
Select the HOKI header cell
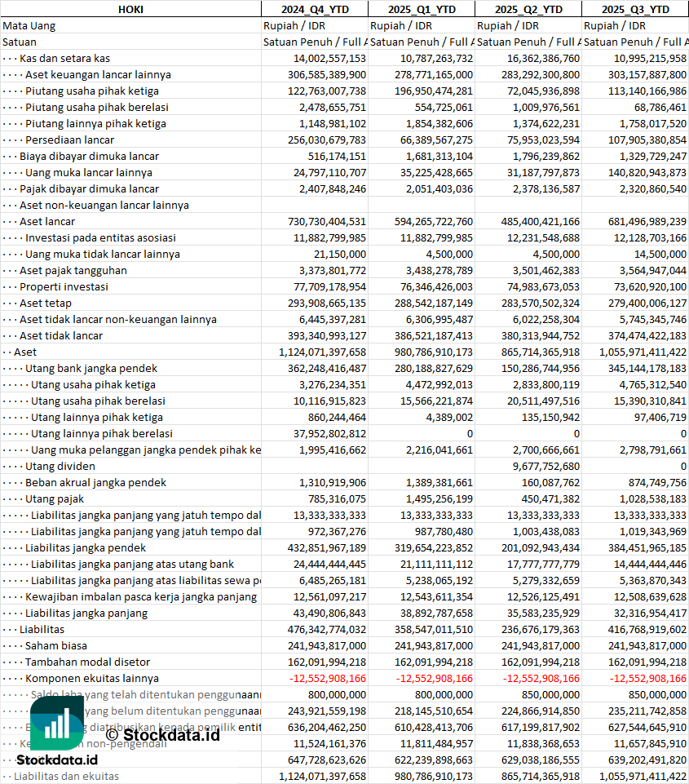pyautogui.click(x=130, y=9)
